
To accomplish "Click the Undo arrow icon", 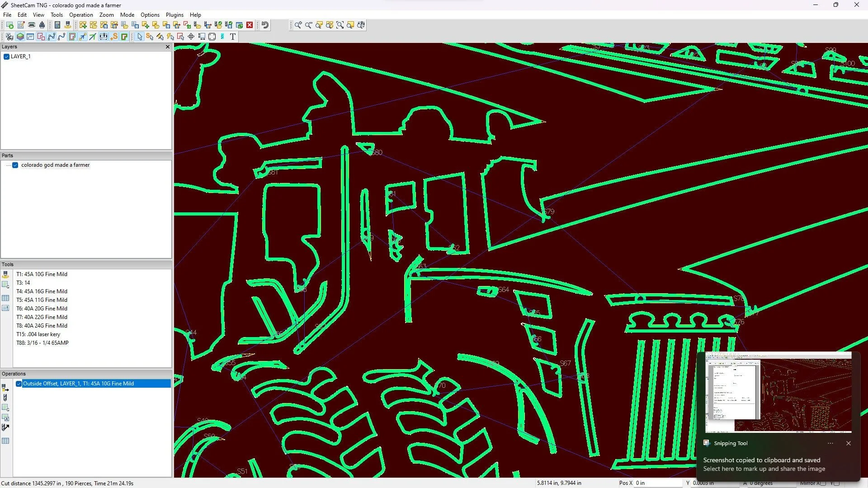I will [265, 25].
